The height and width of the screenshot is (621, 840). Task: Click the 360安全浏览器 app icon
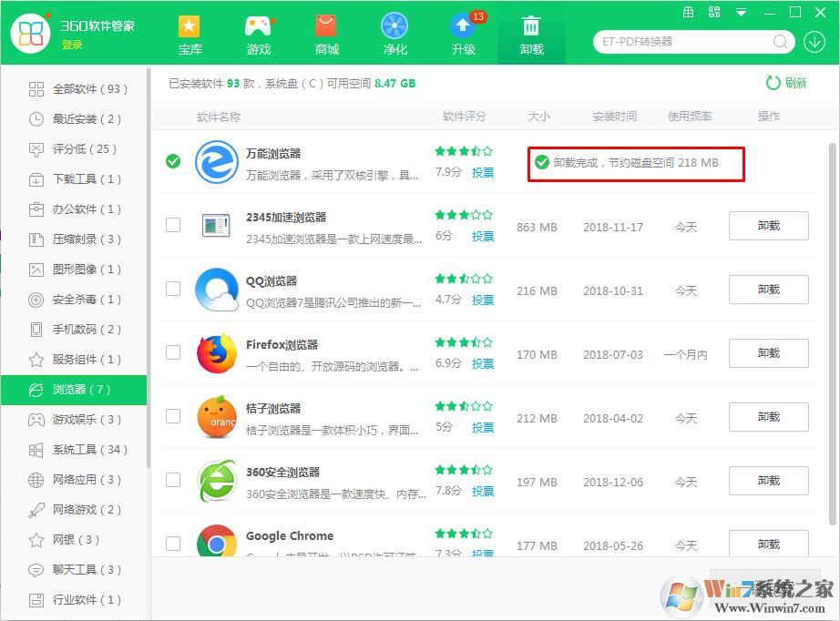tap(217, 480)
